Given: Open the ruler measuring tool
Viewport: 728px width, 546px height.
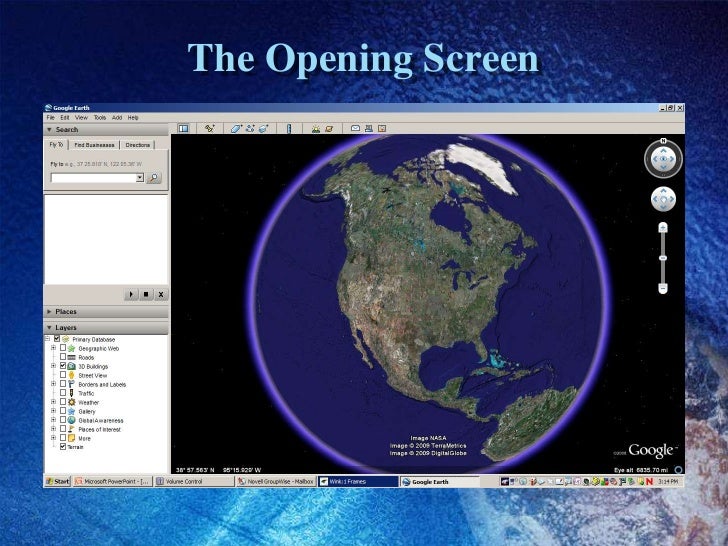Looking at the screenshot, I should 289,129.
